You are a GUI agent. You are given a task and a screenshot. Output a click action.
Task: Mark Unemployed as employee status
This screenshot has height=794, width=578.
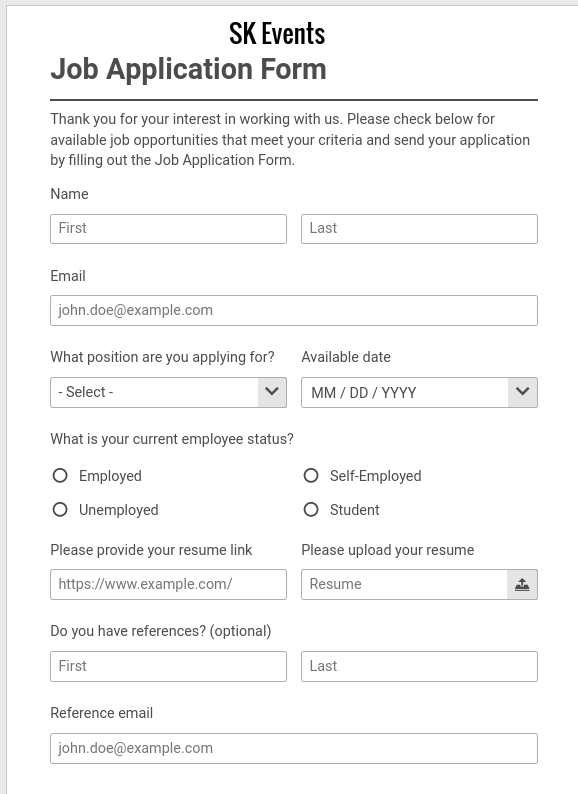coord(60,509)
